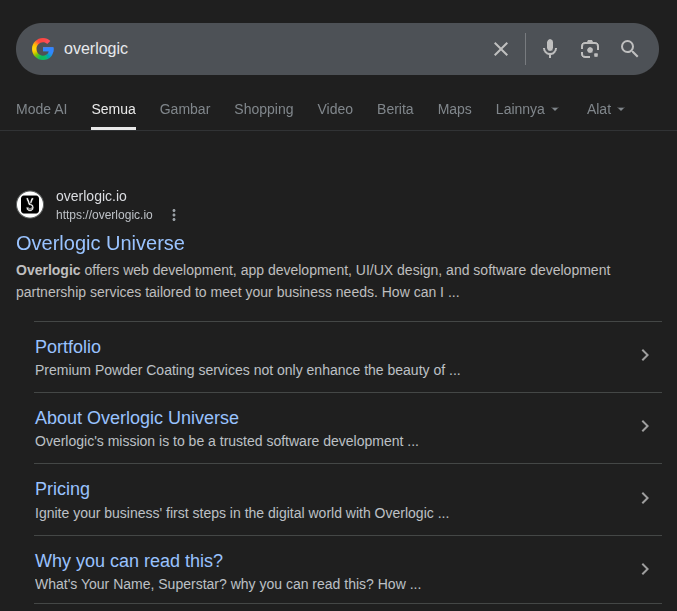
Task: Go to the Gambar tab
Action: [x=185, y=109]
